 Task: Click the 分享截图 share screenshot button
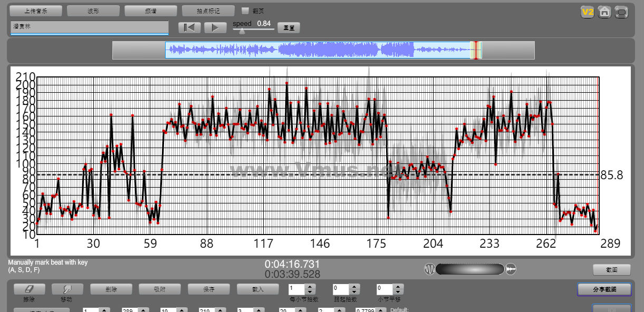click(604, 289)
